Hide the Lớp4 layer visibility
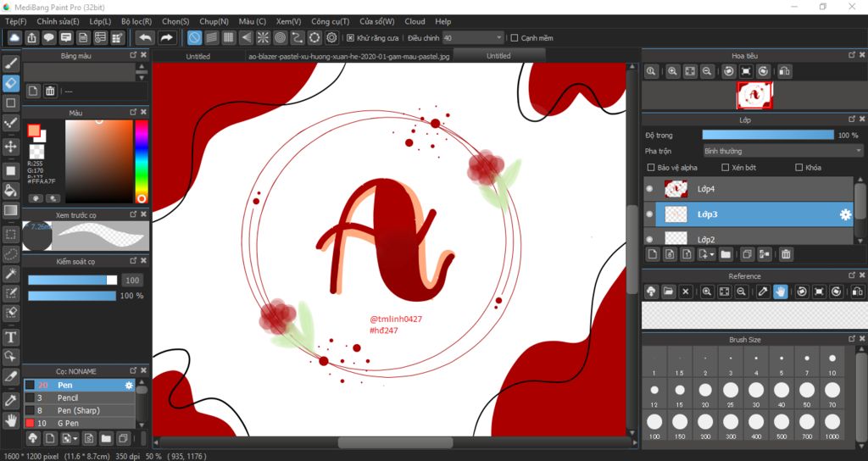This screenshot has height=461, width=868. click(649, 189)
